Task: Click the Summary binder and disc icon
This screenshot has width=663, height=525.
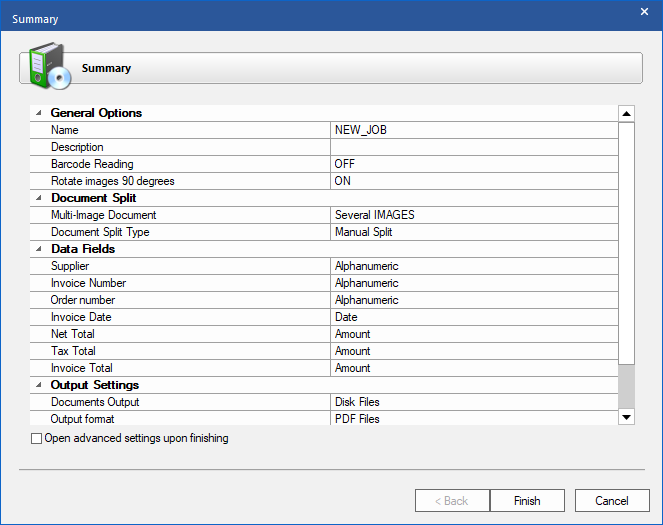Action: click(46, 68)
